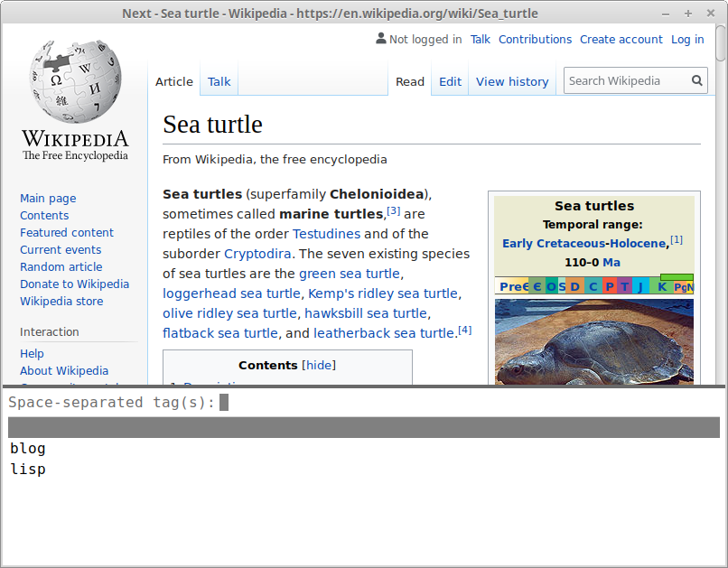728x568 pixels.
Task: Open the View history tab
Action: pyautogui.click(x=512, y=81)
